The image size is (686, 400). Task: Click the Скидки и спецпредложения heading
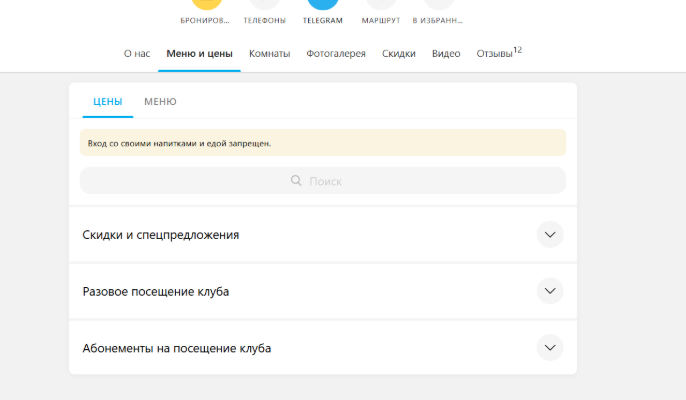tap(161, 235)
